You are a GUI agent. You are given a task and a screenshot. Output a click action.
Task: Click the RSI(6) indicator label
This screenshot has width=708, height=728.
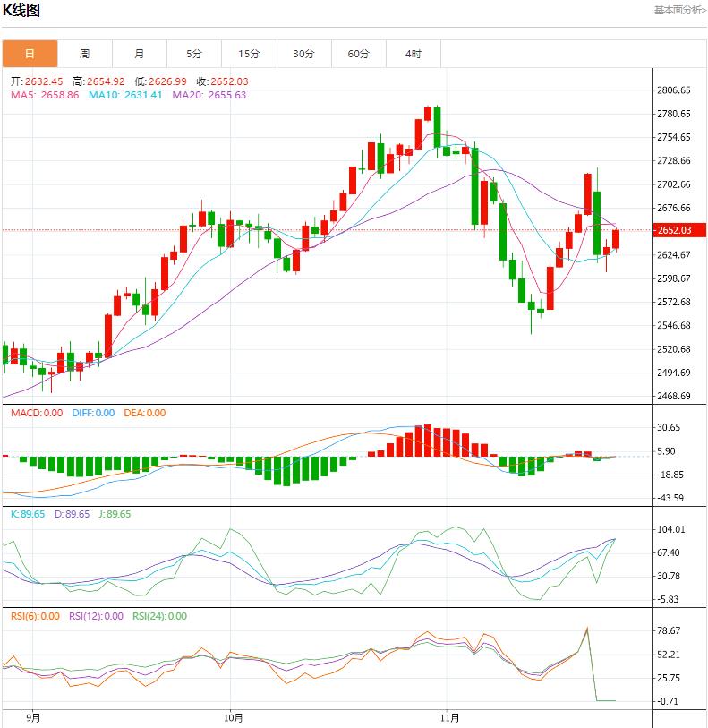point(36,616)
